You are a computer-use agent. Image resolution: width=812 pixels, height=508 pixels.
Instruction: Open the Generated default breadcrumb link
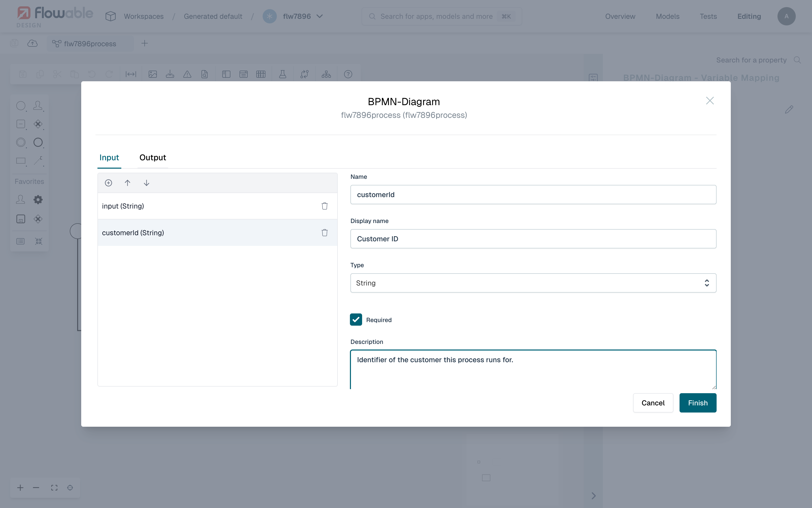213,16
